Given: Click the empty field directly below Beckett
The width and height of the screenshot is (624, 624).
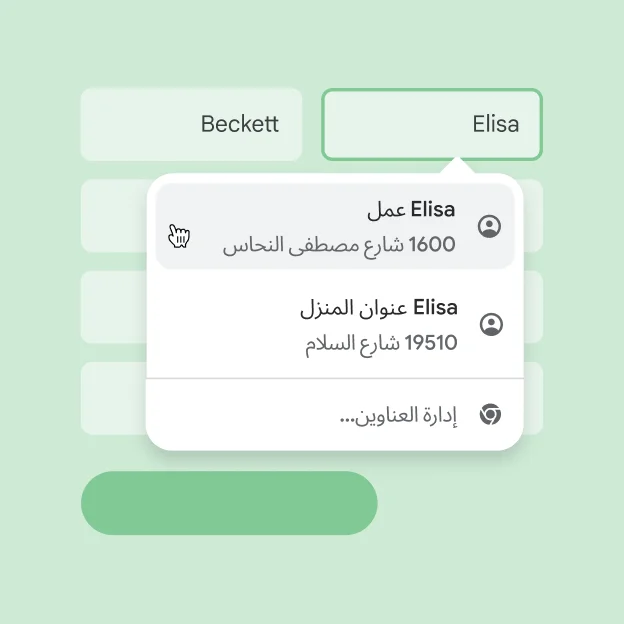Looking at the screenshot, I should (x=112, y=216).
